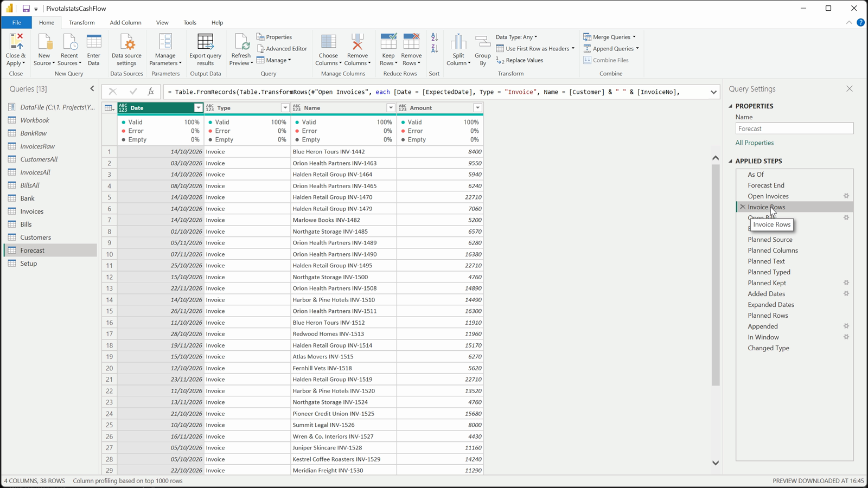Click the scroll down arrow of data grid
Image resolution: width=868 pixels, height=488 pixels.
(x=716, y=463)
